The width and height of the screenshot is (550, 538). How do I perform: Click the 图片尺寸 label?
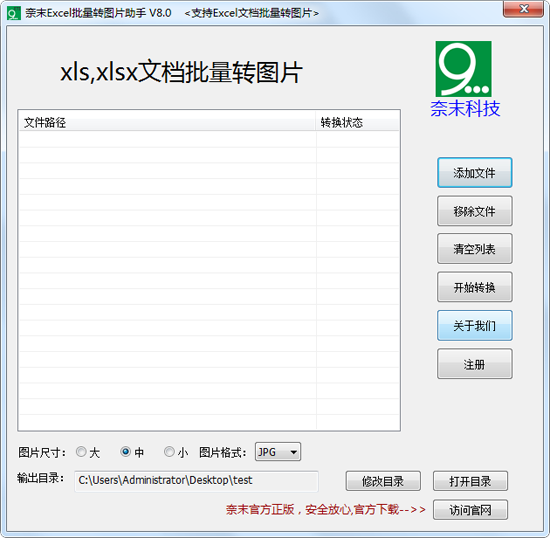42,452
